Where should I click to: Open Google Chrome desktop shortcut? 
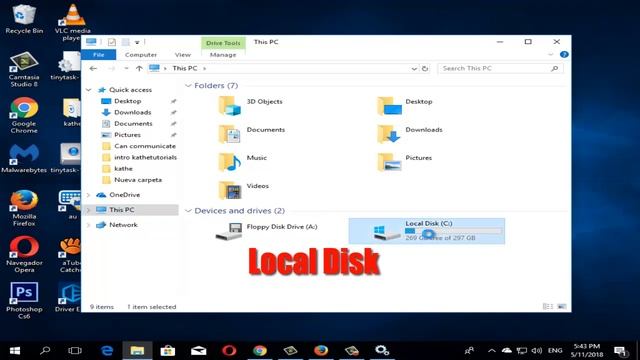24,116
